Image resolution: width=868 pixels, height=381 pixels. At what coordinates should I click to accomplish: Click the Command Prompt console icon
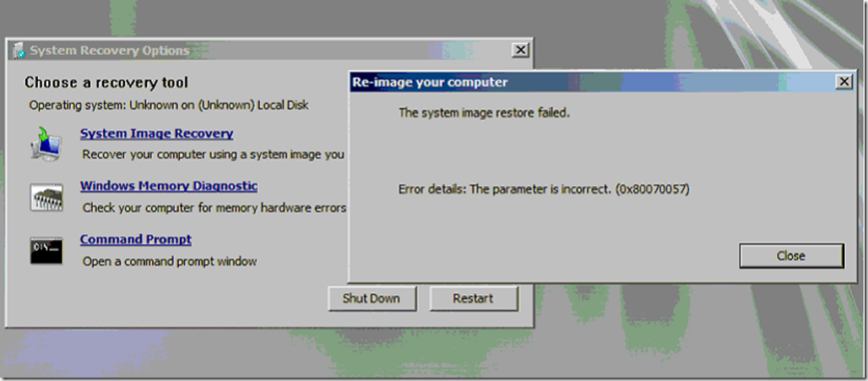[x=46, y=251]
